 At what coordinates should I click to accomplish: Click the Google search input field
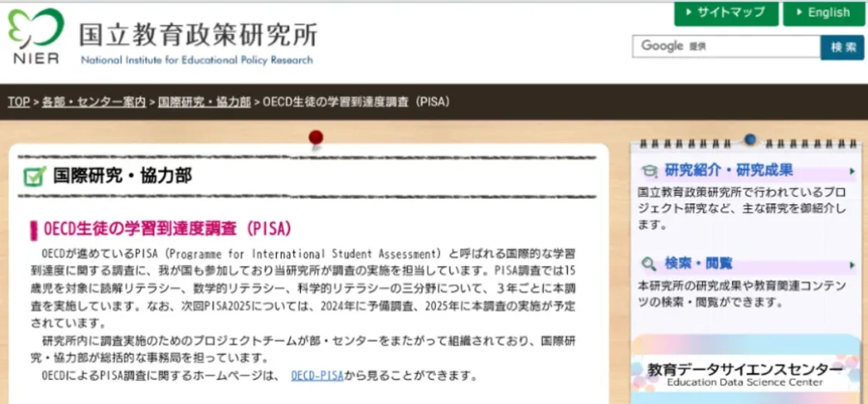tap(726, 46)
